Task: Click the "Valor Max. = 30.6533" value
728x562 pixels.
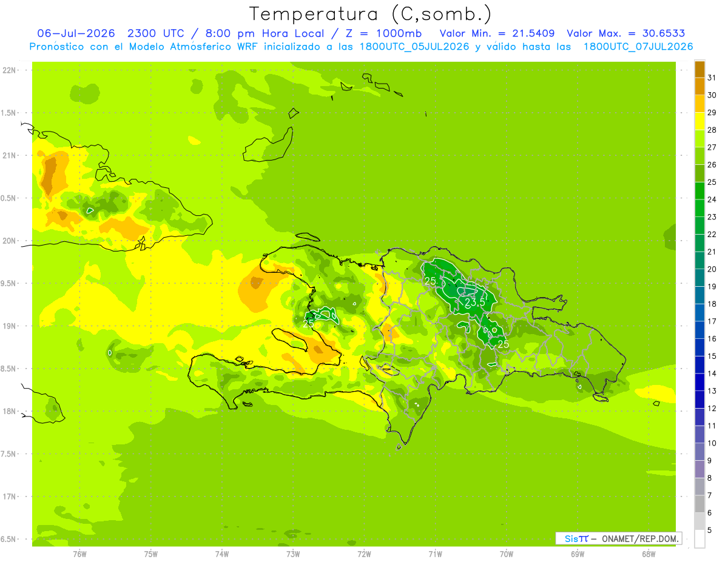Action: click(x=625, y=33)
